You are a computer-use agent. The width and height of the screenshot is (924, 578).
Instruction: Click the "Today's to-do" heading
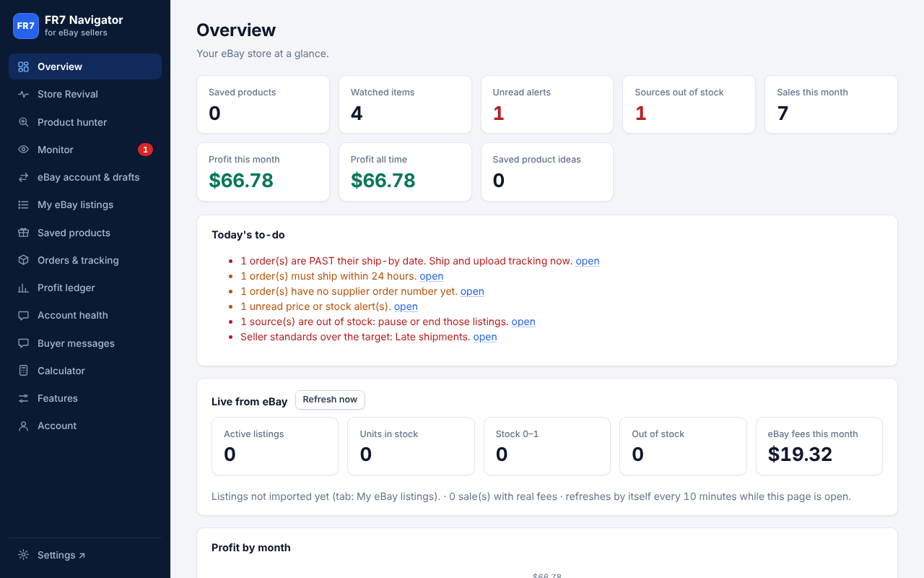248,235
